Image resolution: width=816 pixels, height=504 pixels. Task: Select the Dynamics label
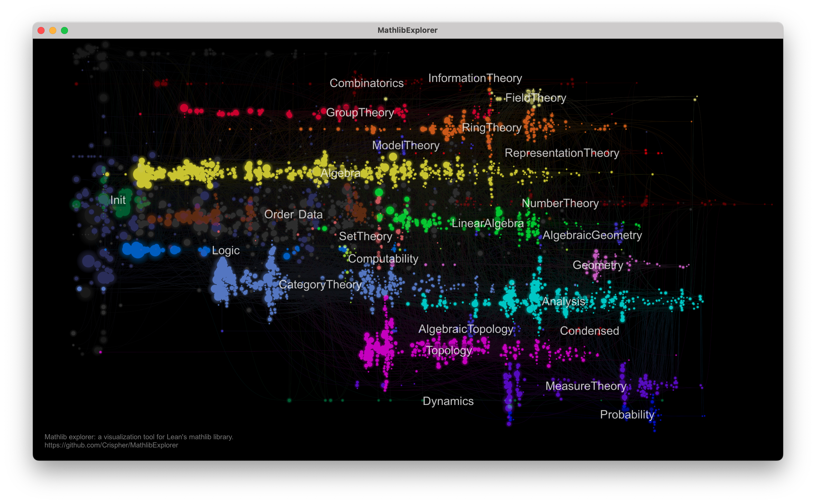click(x=448, y=401)
